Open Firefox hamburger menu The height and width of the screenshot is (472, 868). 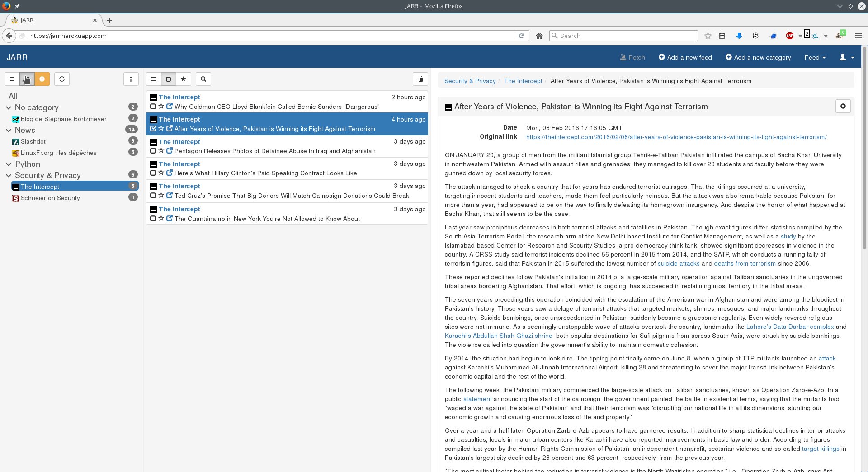click(859, 36)
